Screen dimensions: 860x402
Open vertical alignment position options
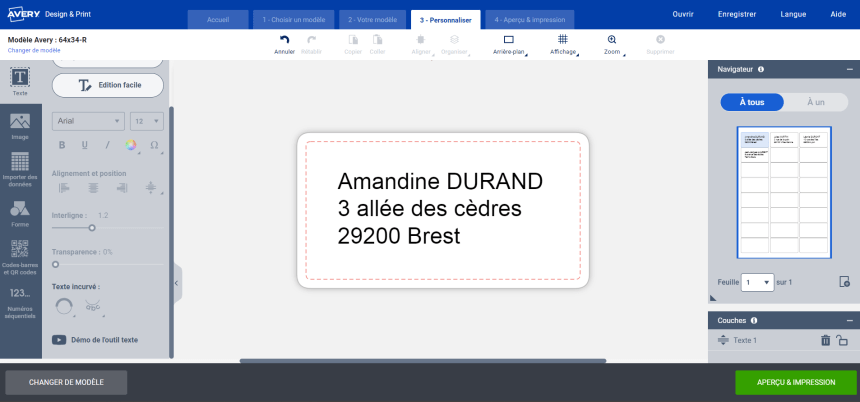(x=151, y=188)
